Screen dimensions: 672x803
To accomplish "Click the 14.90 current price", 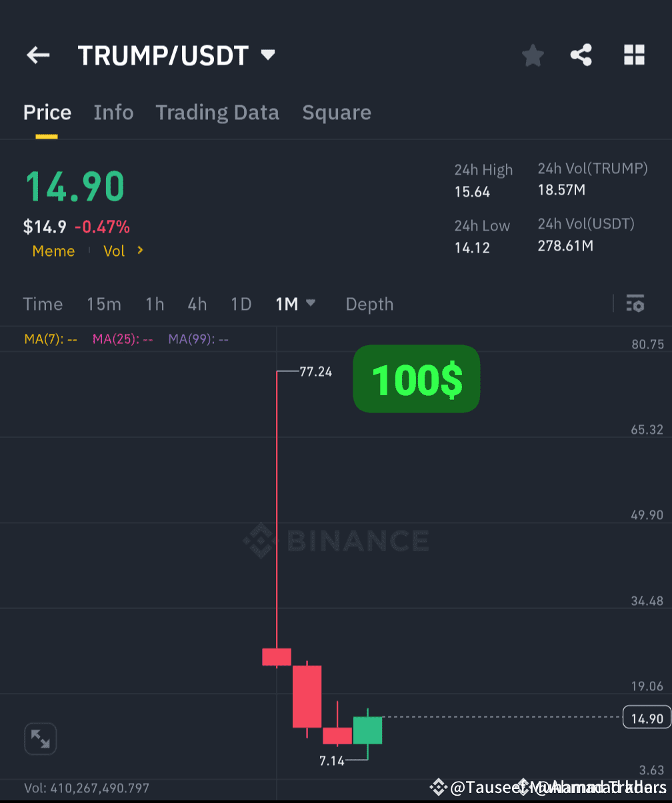I will pyautogui.click(x=75, y=187).
